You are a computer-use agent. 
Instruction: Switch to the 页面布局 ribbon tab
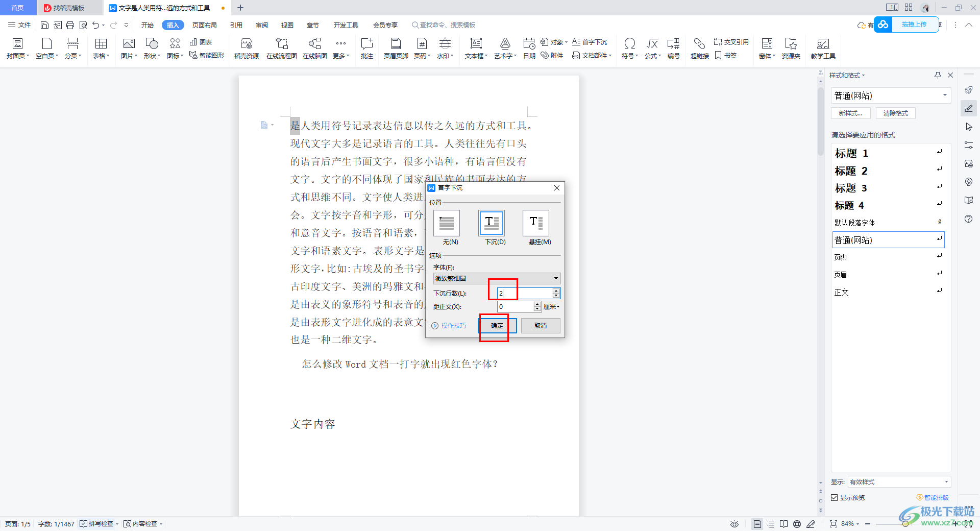[204, 25]
